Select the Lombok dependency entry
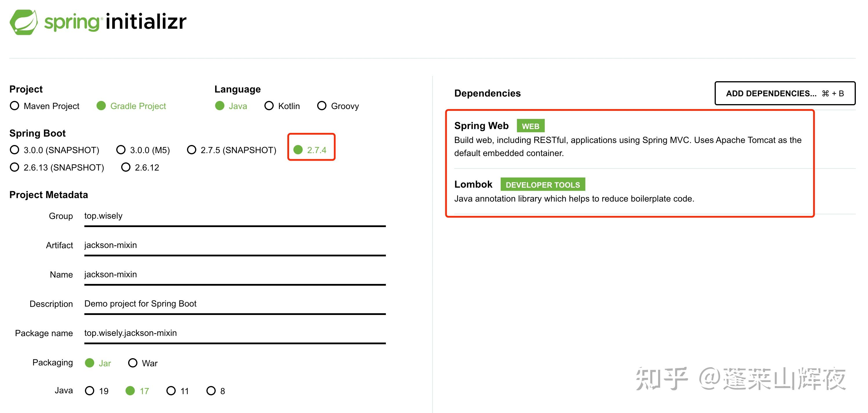Image resolution: width=868 pixels, height=413 pixels. tap(473, 184)
